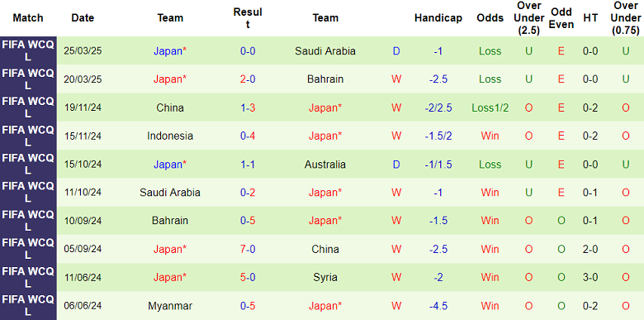Click the Over Under (0.75) column header
Viewport: 644px width, 320px height.
tap(626, 18)
